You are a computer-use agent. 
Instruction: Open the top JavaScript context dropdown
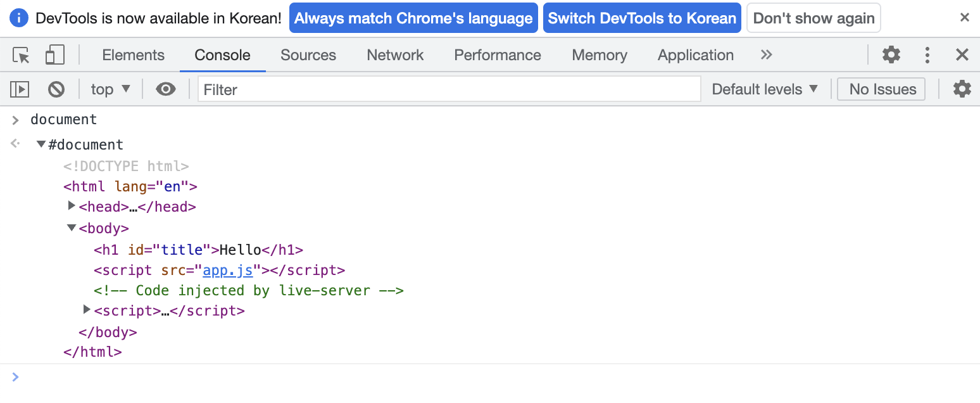tap(110, 89)
